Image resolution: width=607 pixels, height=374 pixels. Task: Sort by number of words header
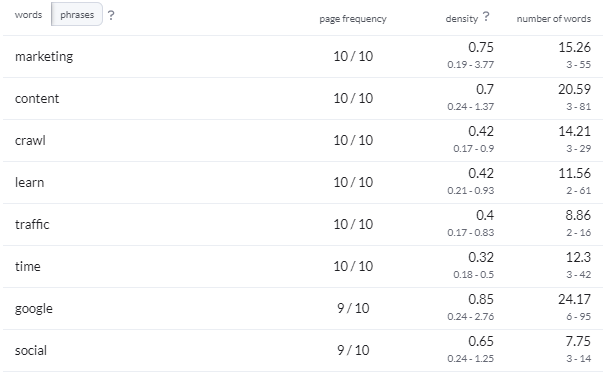(x=554, y=19)
